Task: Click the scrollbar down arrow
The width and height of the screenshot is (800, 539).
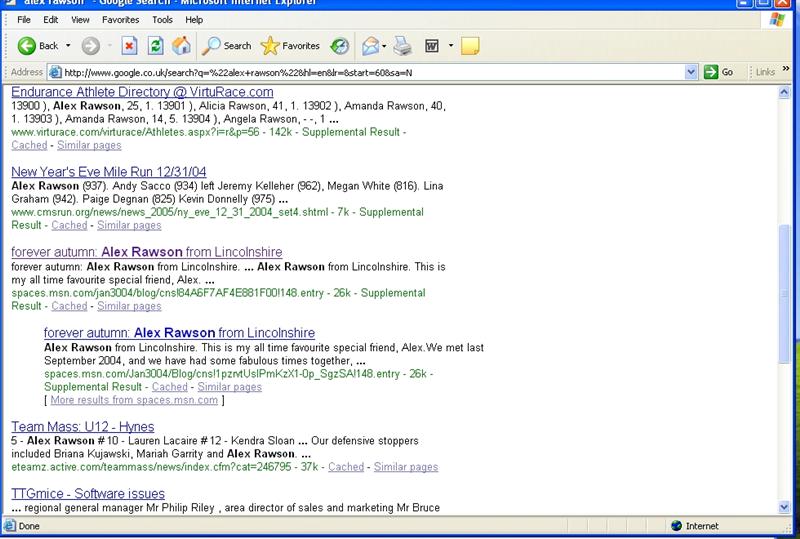Action: (784, 507)
